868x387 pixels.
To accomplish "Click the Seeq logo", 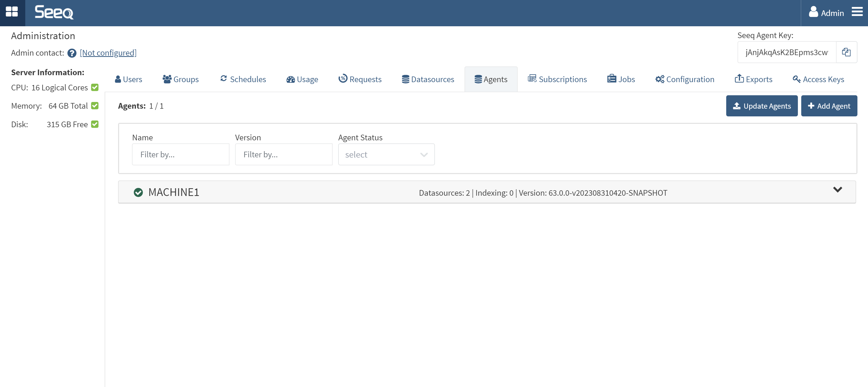I will tap(54, 12).
